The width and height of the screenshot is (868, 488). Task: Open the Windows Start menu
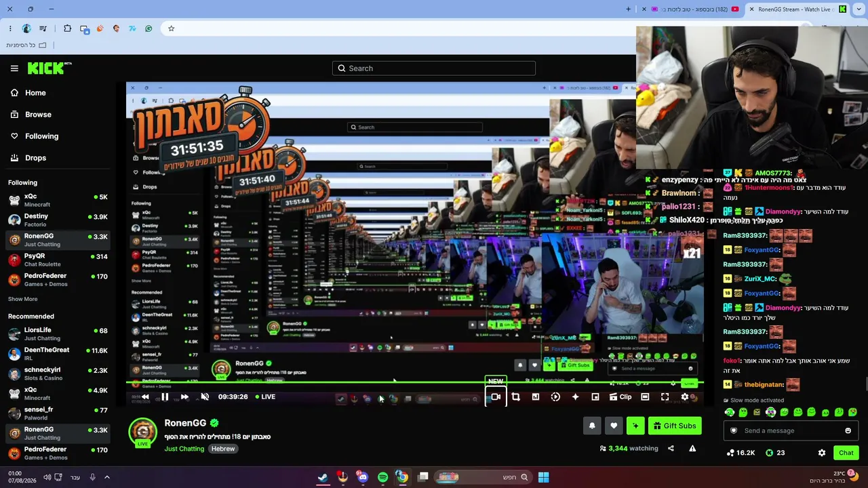[x=543, y=477]
